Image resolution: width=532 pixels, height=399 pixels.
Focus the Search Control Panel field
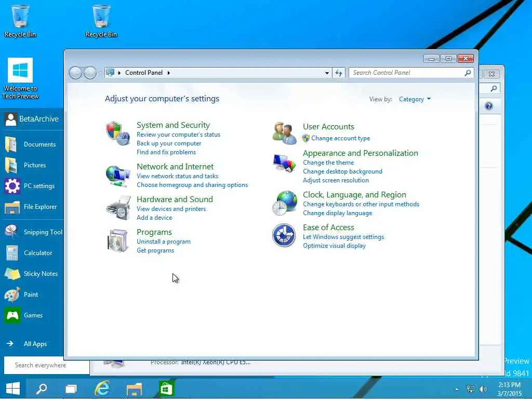point(411,73)
